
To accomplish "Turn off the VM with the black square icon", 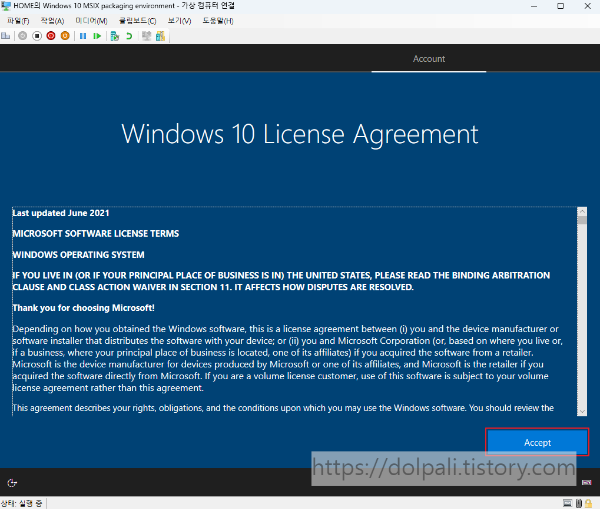I will click(37, 36).
